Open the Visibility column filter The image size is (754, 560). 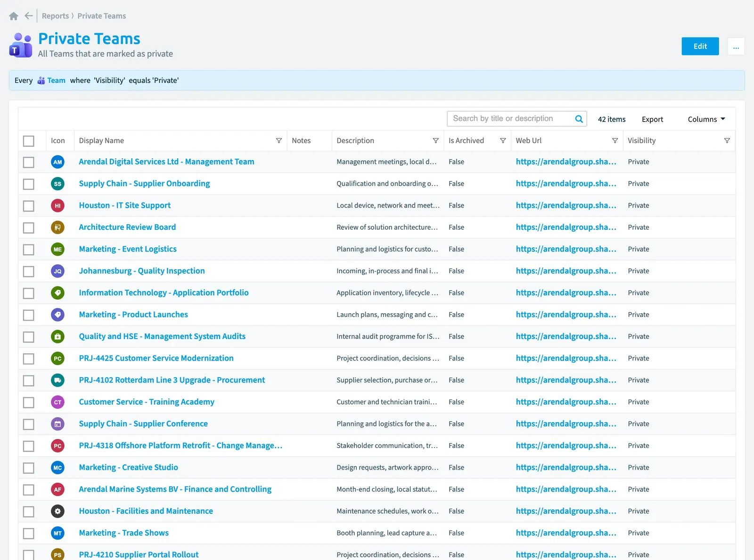click(x=727, y=141)
